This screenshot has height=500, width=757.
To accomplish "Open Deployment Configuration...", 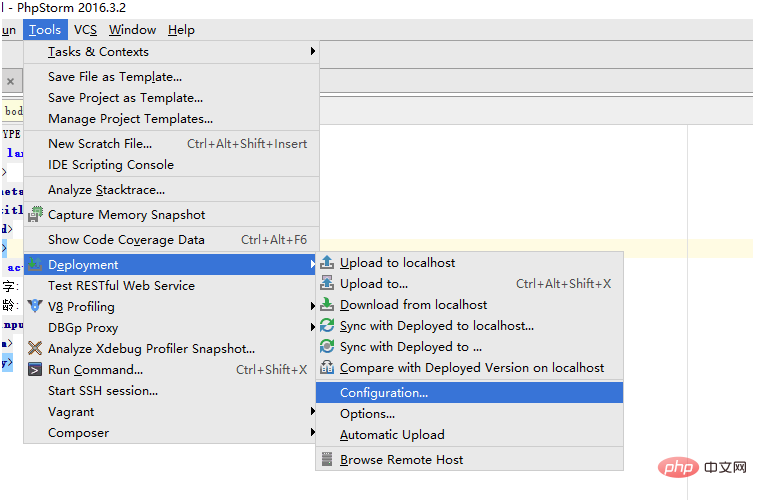I will coord(469,392).
